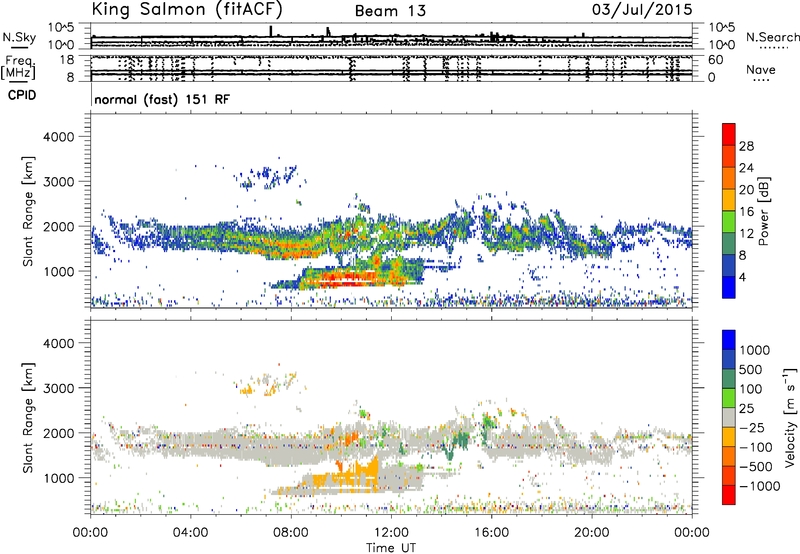Click the '-1000' tick on Velocity scale
Image resolution: width=800 pixels, height=554 pixels.
(x=759, y=486)
